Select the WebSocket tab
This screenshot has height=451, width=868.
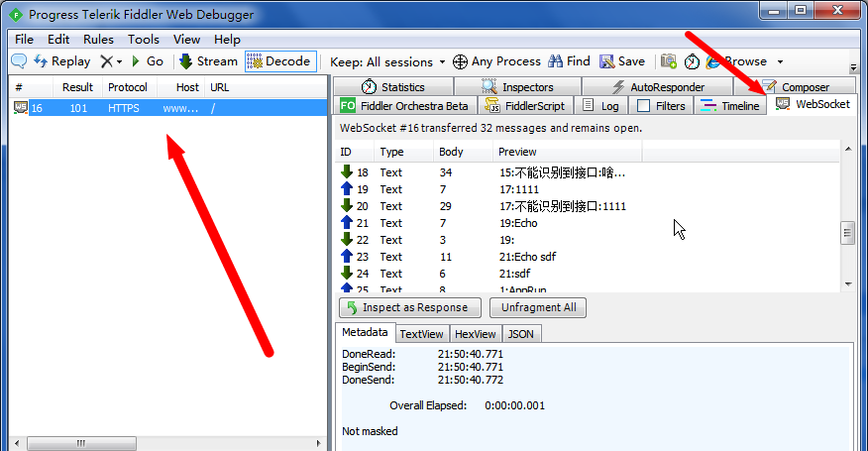point(813,104)
